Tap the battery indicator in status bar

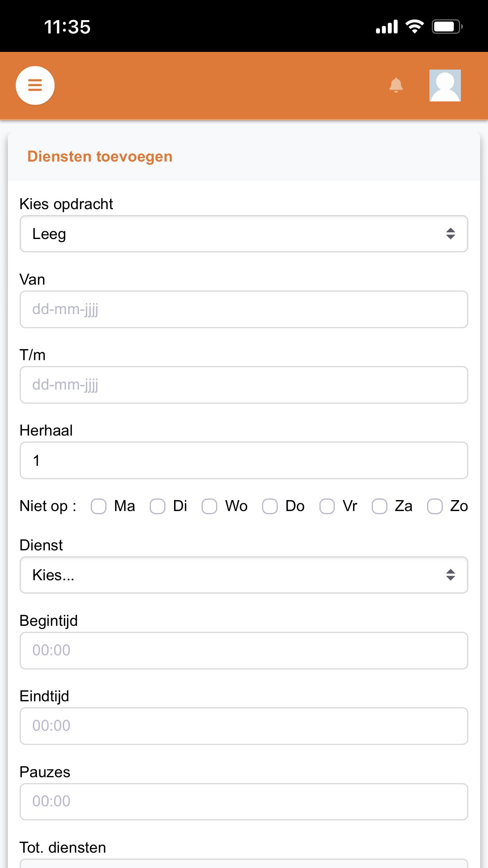point(447,27)
